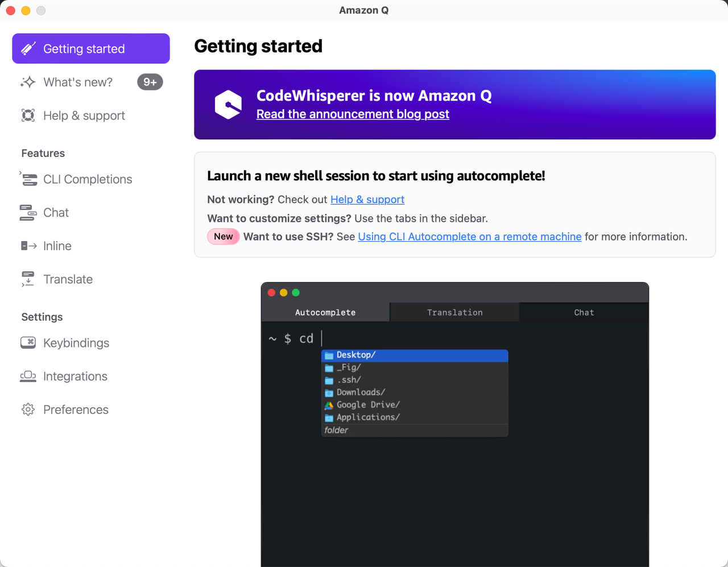Click the 9+ badge next to What's new
This screenshot has width=728, height=567.
tap(150, 82)
